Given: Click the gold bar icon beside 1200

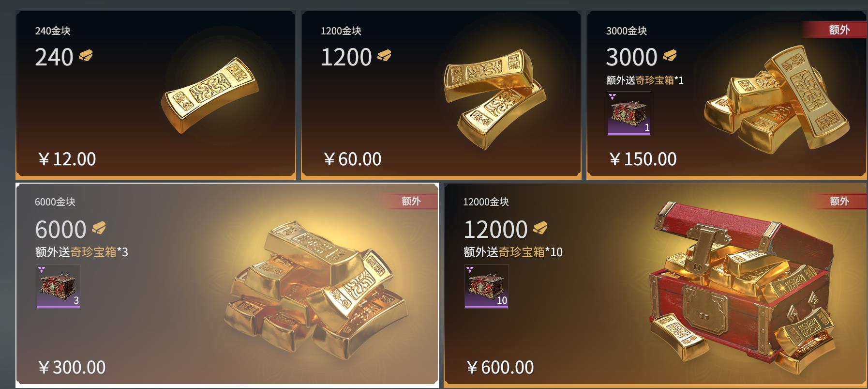Looking at the screenshot, I should point(384,56).
